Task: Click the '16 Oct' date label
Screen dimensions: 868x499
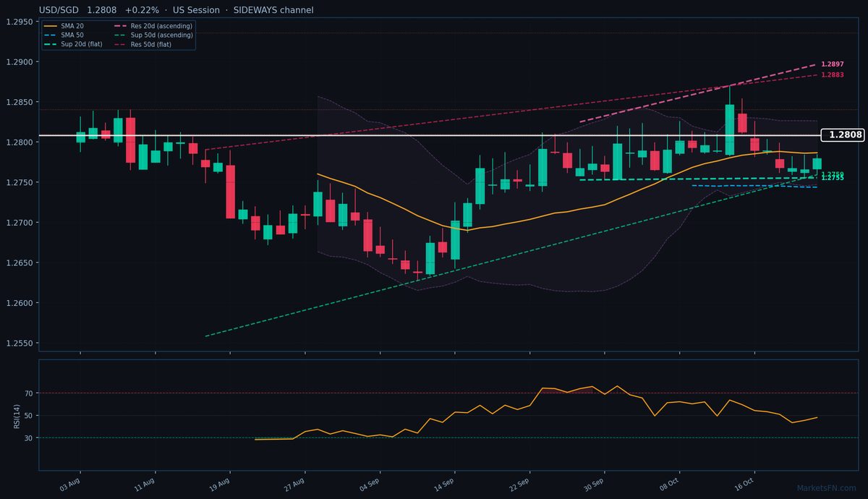Action: pos(744,484)
